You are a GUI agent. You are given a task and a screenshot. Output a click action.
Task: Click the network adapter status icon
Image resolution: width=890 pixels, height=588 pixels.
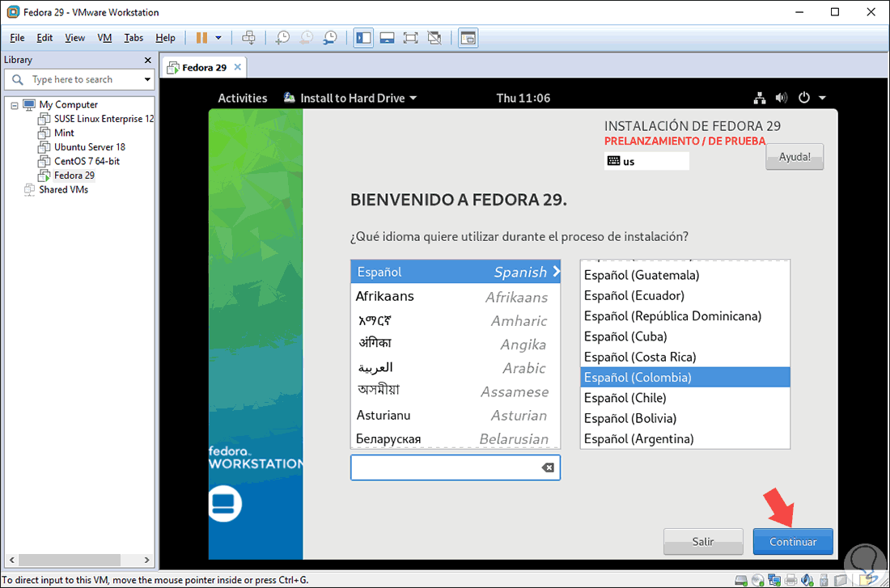[x=773, y=580]
